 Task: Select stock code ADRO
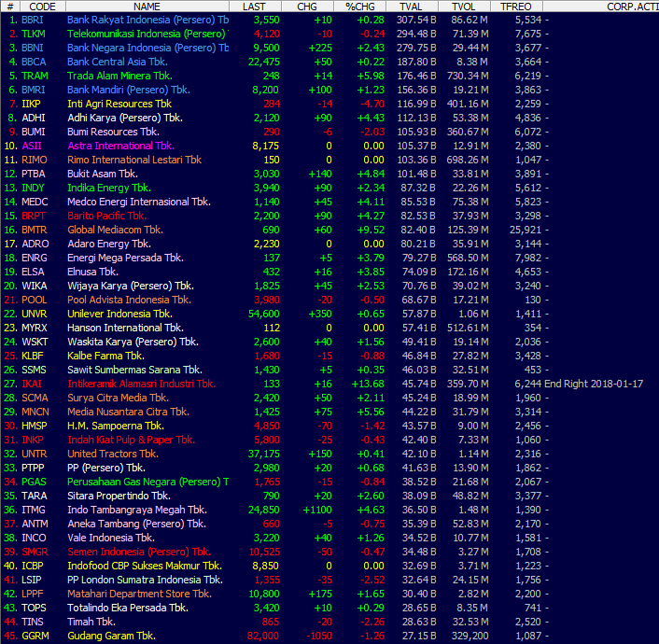[x=35, y=244]
